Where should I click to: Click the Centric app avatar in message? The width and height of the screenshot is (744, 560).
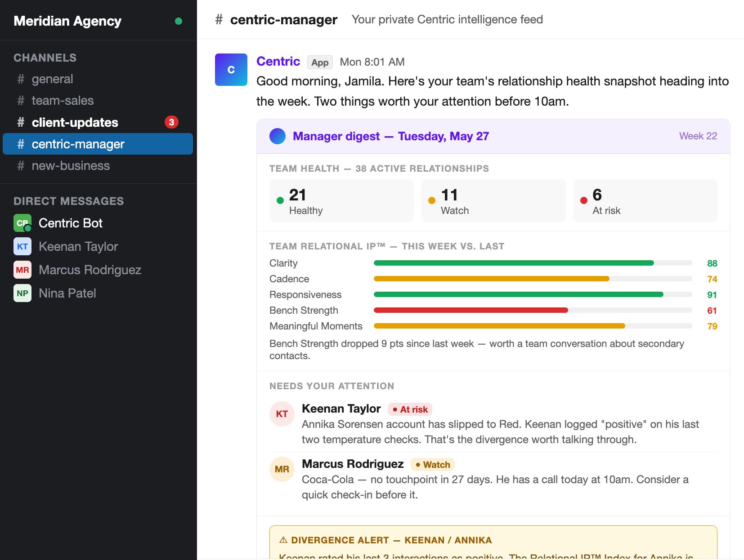231,70
